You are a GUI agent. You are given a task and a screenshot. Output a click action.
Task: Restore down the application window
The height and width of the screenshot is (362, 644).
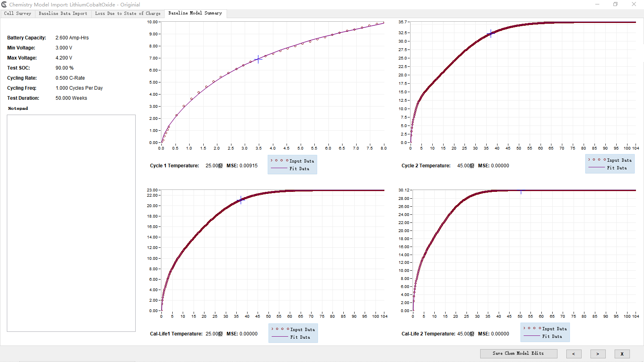tap(615, 4)
